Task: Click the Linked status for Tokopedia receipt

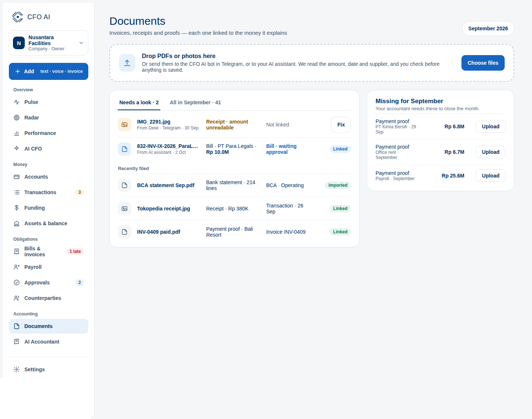Action: 340,209
